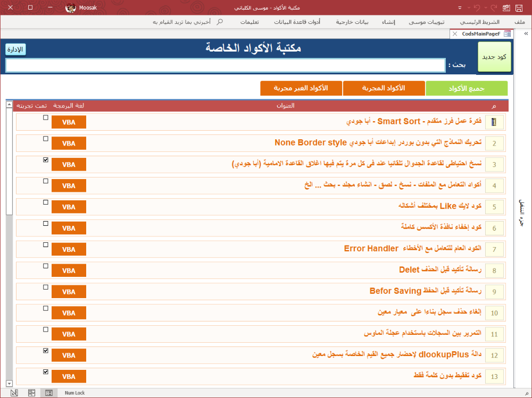Open the بيانات خارجية ribbon tab
Viewport: 532px width, 398px height.
[352, 22]
